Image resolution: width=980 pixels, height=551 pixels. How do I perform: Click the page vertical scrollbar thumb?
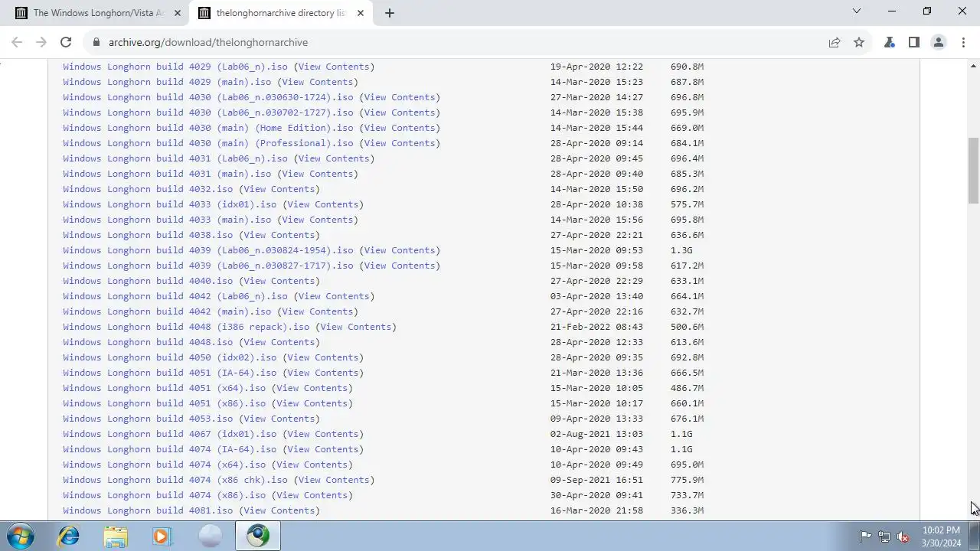(x=973, y=170)
